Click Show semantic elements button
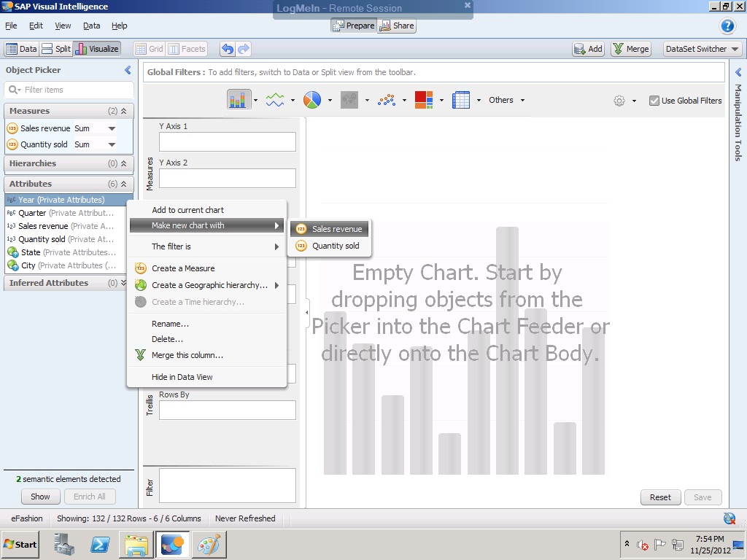The height and width of the screenshot is (560, 747). coord(41,496)
